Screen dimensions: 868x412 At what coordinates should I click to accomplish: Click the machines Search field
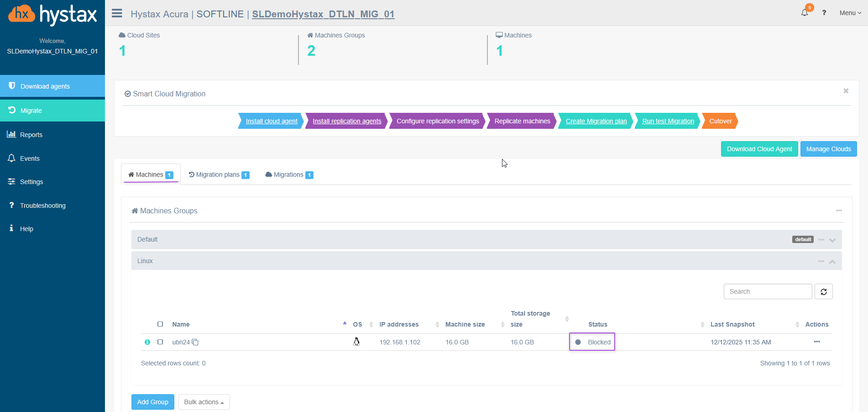pos(767,291)
